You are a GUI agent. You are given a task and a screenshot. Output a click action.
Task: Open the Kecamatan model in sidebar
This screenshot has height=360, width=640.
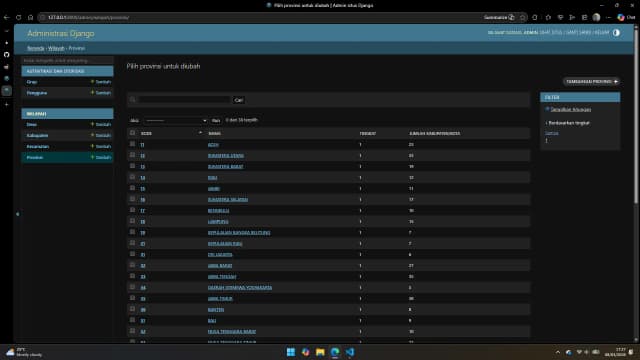pyautogui.click(x=38, y=147)
